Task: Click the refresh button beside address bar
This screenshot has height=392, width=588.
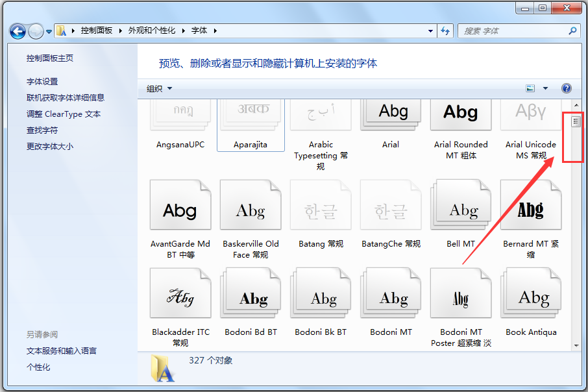Action: (445, 31)
